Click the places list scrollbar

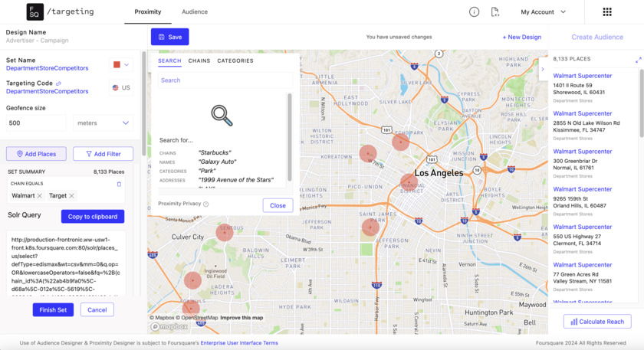(642, 103)
